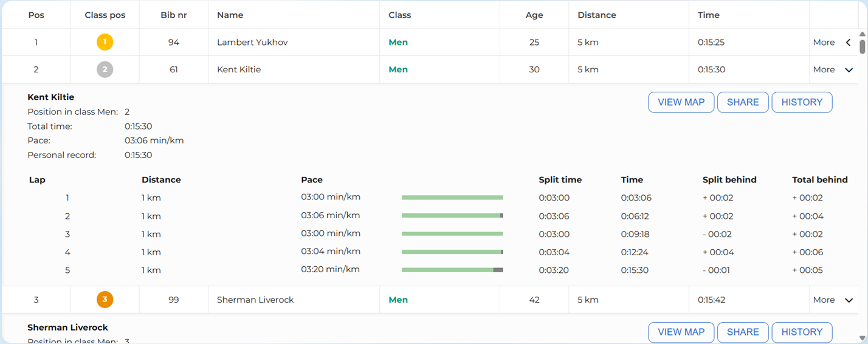This screenshot has width=868, height=344.
Task: Click the scrollbar down arrow
Action: (x=862, y=338)
